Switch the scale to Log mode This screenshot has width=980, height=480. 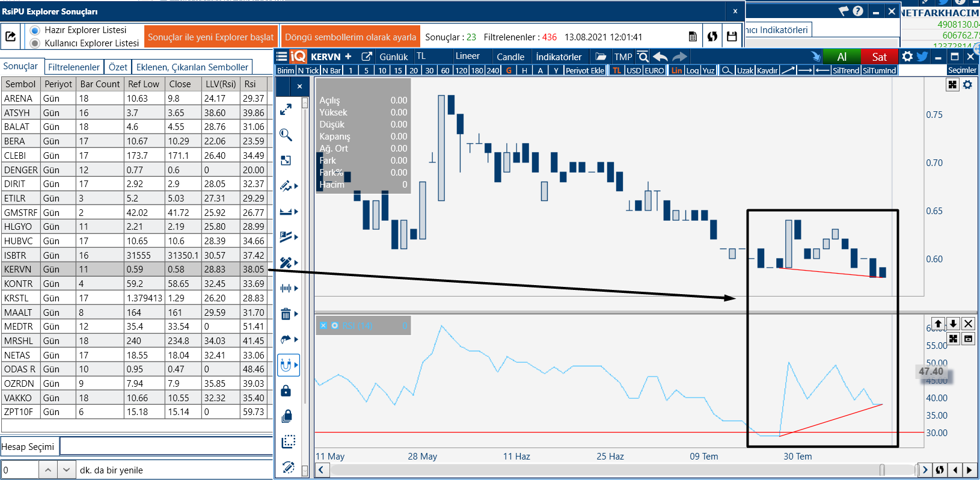coord(692,70)
